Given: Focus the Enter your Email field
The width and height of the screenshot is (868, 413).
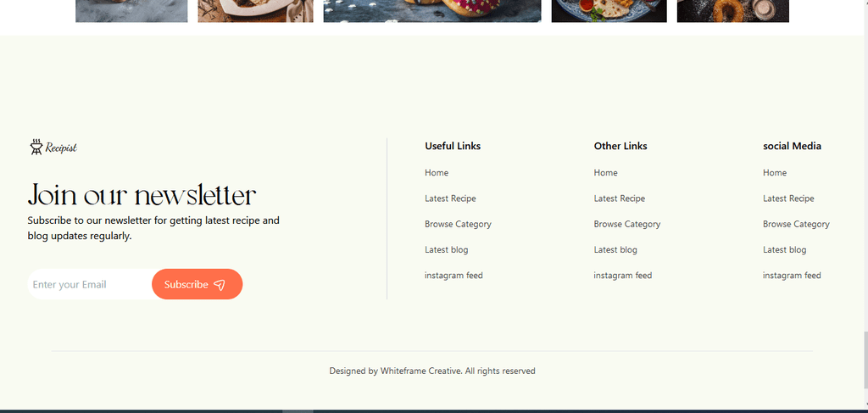Looking at the screenshot, I should [90, 285].
